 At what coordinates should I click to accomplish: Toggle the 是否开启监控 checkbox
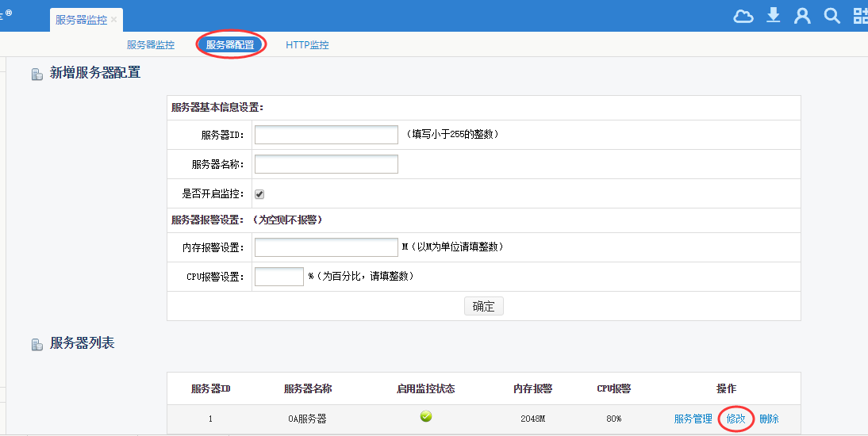[259, 194]
